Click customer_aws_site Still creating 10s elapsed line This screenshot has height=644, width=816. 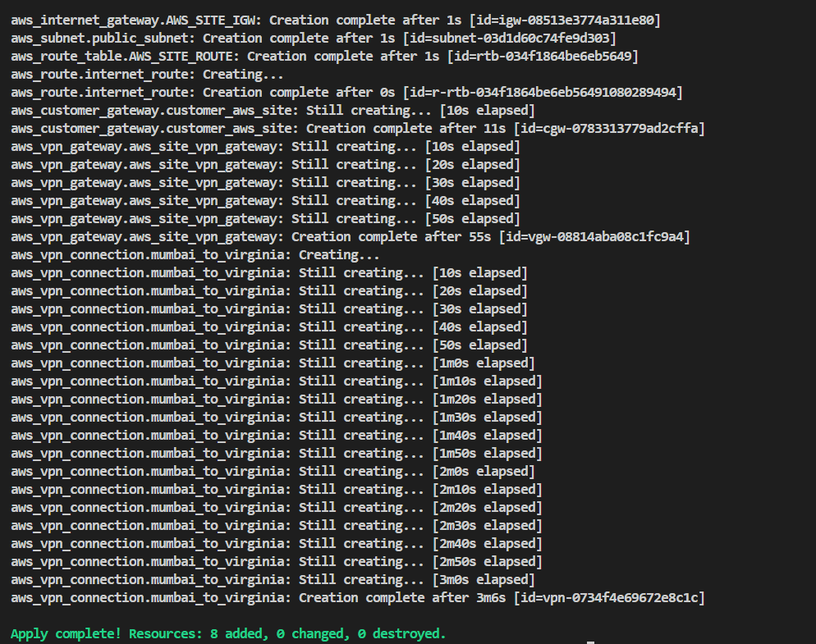273,111
